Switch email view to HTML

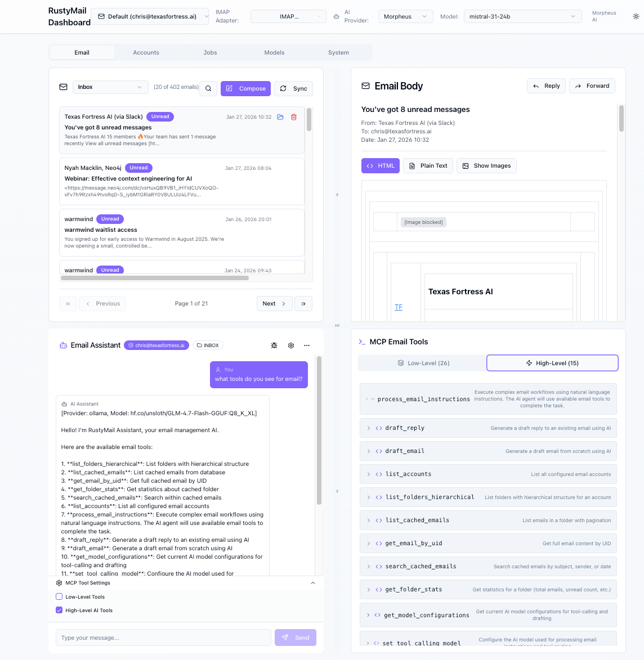tap(381, 166)
